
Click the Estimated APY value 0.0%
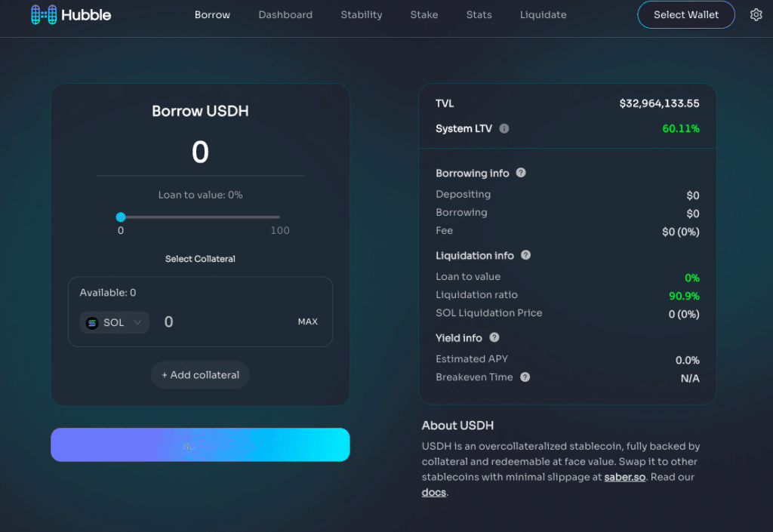point(687,360)
